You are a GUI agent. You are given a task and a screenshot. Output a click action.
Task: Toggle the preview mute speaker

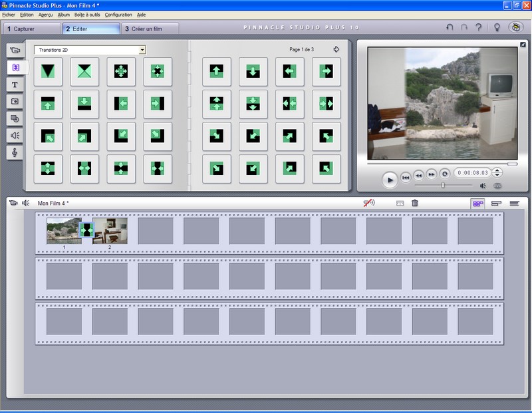(x=483, y=186)
